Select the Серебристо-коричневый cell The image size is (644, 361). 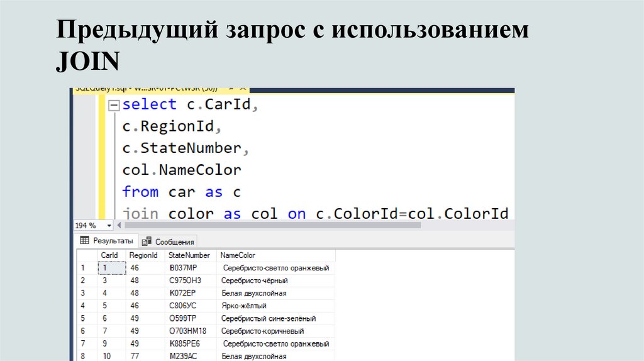275,331
